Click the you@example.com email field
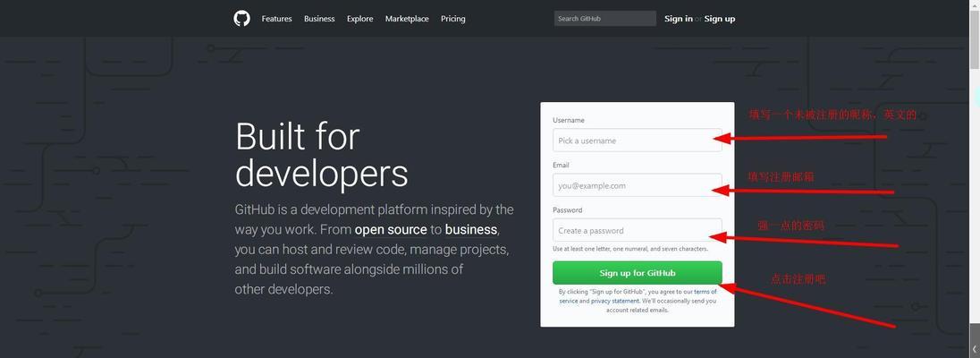980x358 pixels. (637, 185)
